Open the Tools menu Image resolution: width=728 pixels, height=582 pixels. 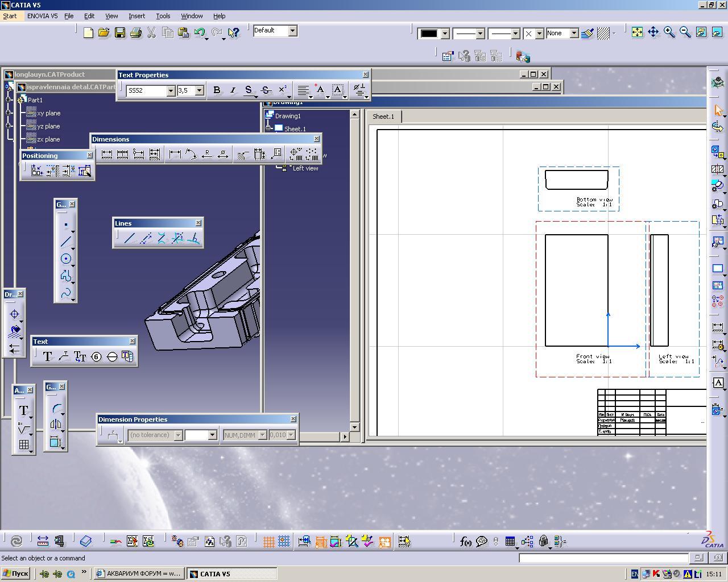tap(163, 16)
